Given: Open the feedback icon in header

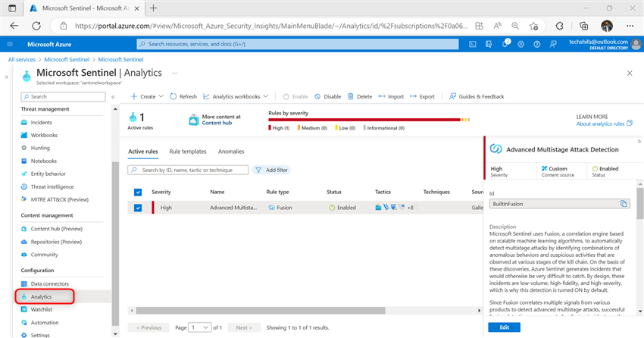Looking at the screenshot, I should (553, 44).
